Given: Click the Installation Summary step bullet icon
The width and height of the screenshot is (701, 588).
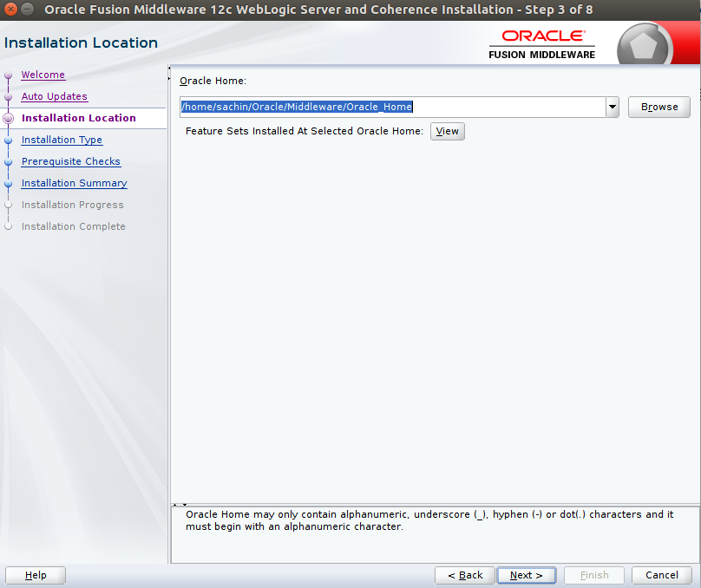Looking at the screenshot, I should pos(8,184).
